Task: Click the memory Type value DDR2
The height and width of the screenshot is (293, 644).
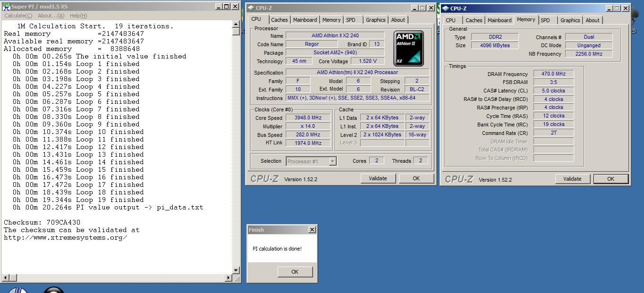Action: (495, 37)
